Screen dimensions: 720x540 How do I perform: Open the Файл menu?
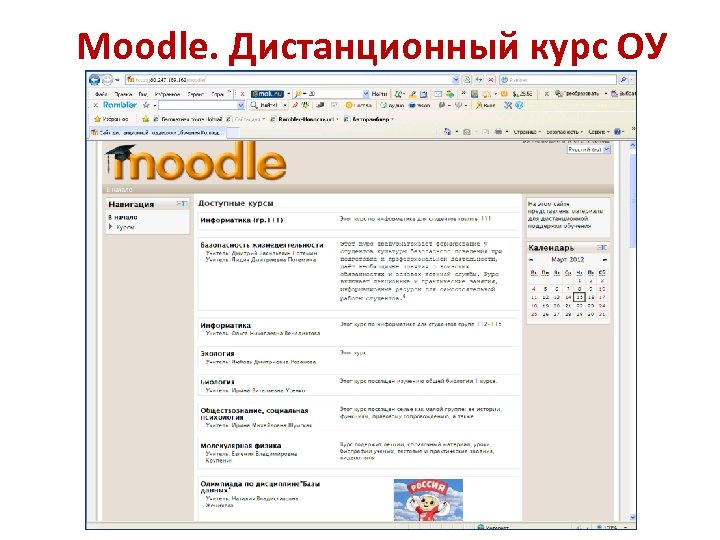pyautogui.click(x=101, y=94)
